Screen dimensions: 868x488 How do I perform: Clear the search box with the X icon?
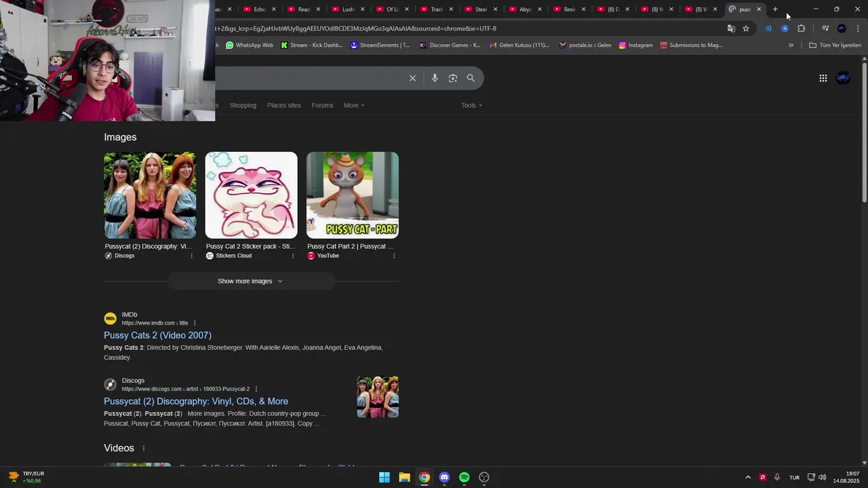pyautogui.click(x=412, y=78)
